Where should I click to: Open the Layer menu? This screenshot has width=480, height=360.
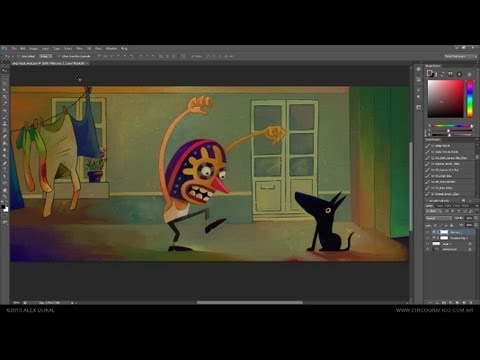(45, 49)
